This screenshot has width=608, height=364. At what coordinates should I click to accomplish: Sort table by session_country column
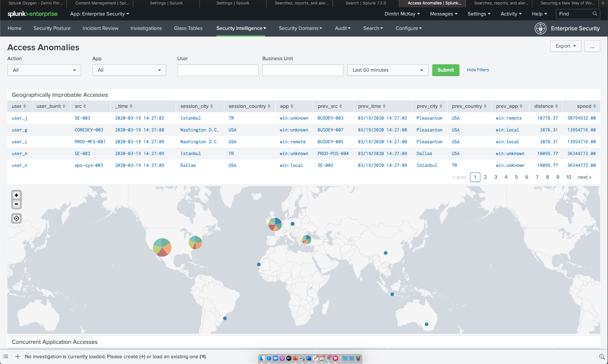click(249, 106)
